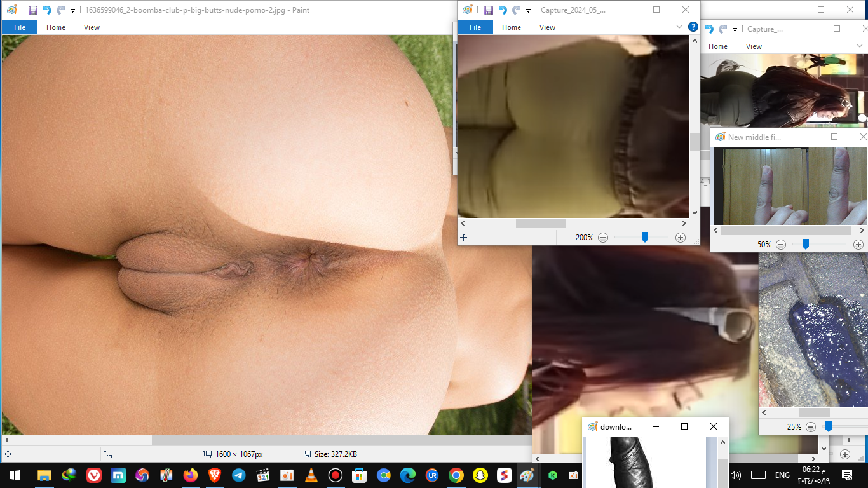
Task: Launch Telegram from the taskbar
Action: click(x=239, y=475)
